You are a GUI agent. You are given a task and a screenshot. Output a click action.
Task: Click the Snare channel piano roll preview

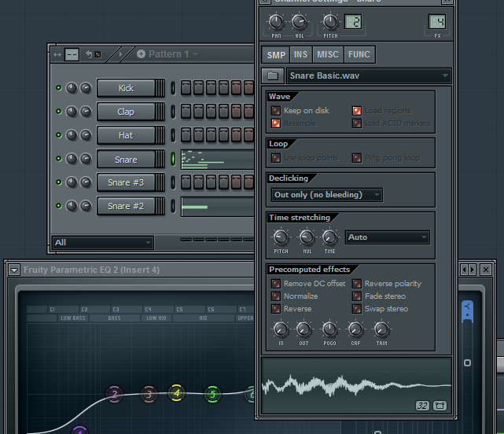217,160
